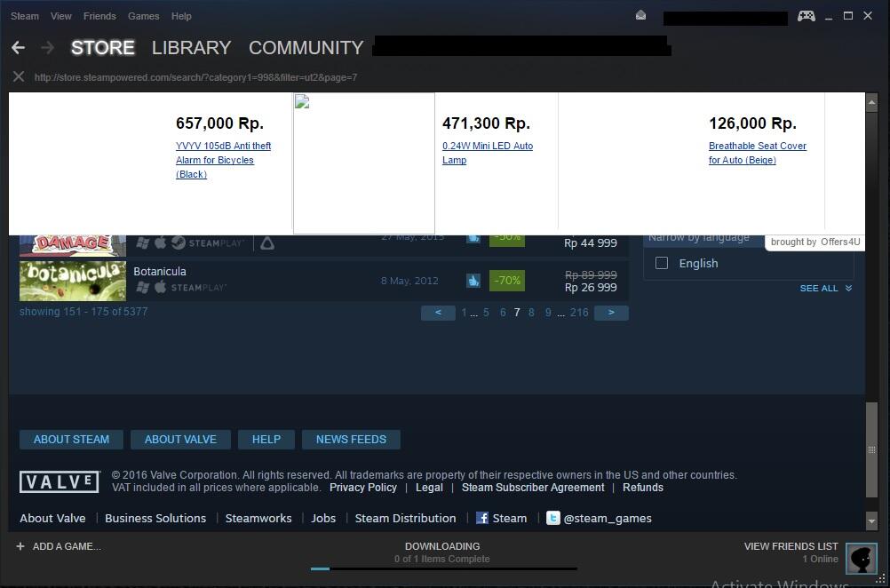
Task: Open About Valve footer link
Action: pos(52,518)
